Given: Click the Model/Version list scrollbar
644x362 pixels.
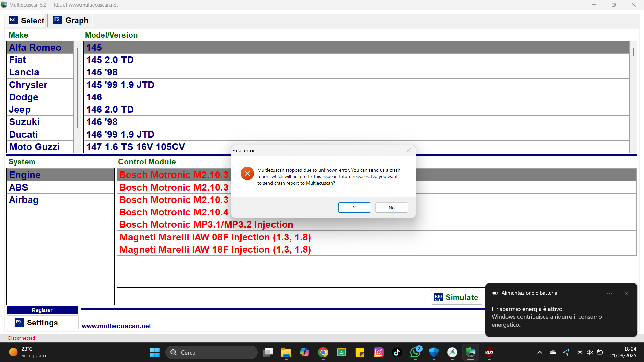Looking at the screenshot, I should [633, 97].
